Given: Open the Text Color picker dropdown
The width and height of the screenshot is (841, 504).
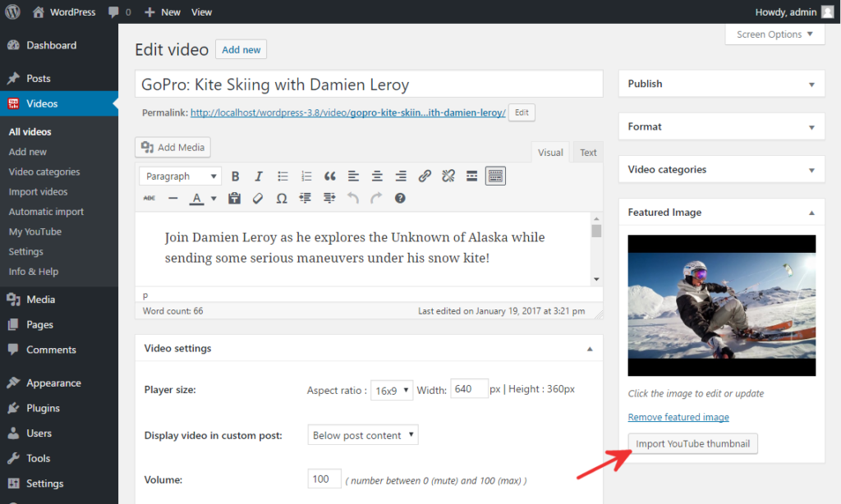Looking at the screenshot, I should pyautogui.click(x=213, y=198).
